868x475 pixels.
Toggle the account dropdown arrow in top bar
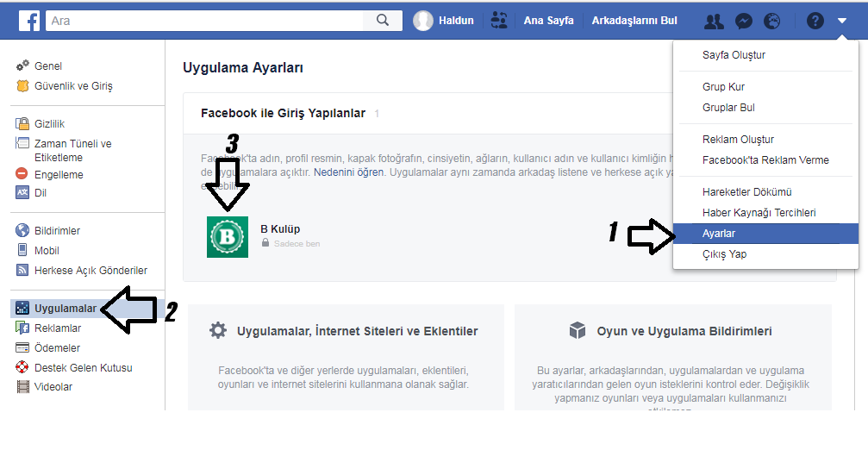point(842,21)
